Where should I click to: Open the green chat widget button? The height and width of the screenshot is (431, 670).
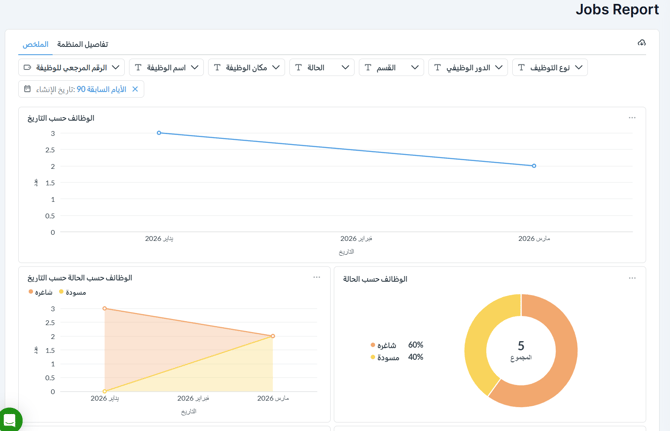coord(9,420)
